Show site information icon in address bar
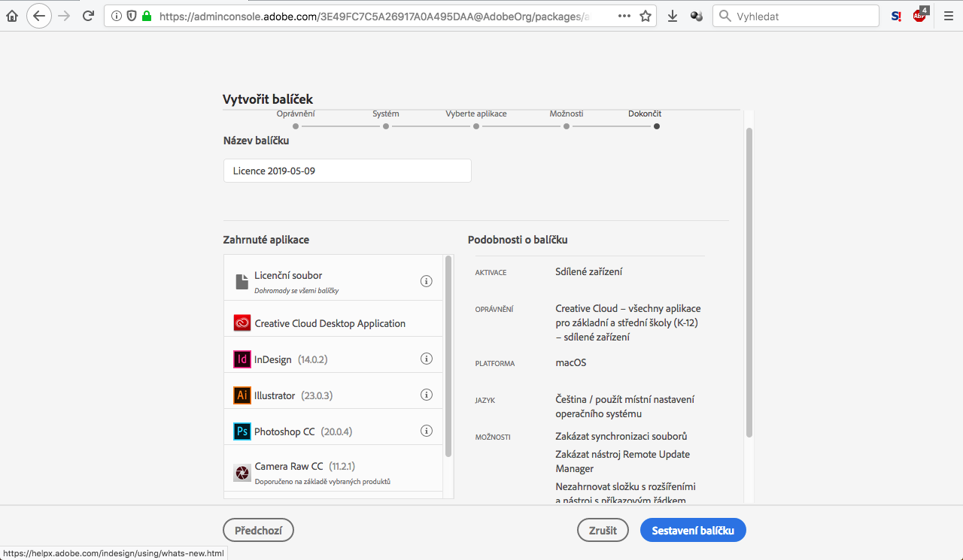This screenshot has width=963, height=560. click(117, 16)
